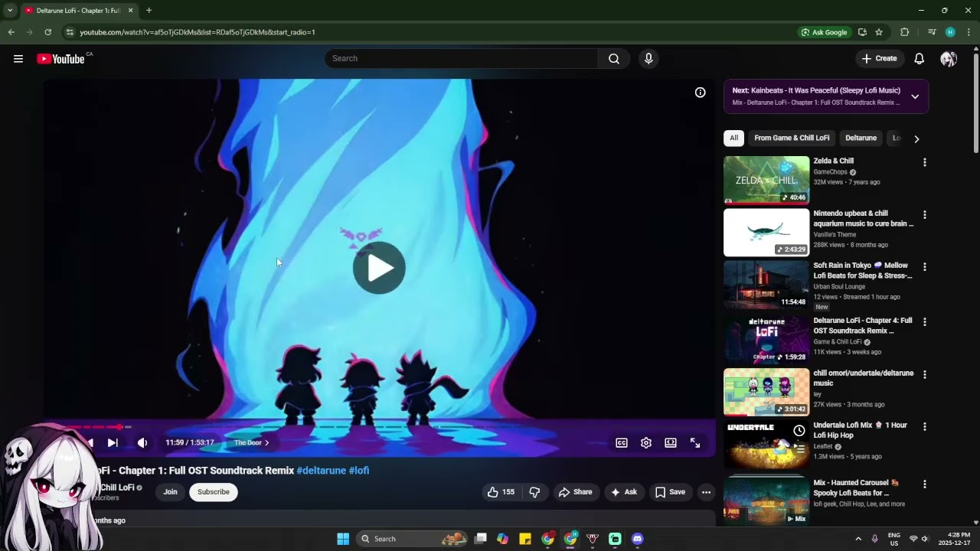Open Deltarune LoFi Chapter 4 thumbnail
This screenshot has width=980, height=551.
pos(766,339)
